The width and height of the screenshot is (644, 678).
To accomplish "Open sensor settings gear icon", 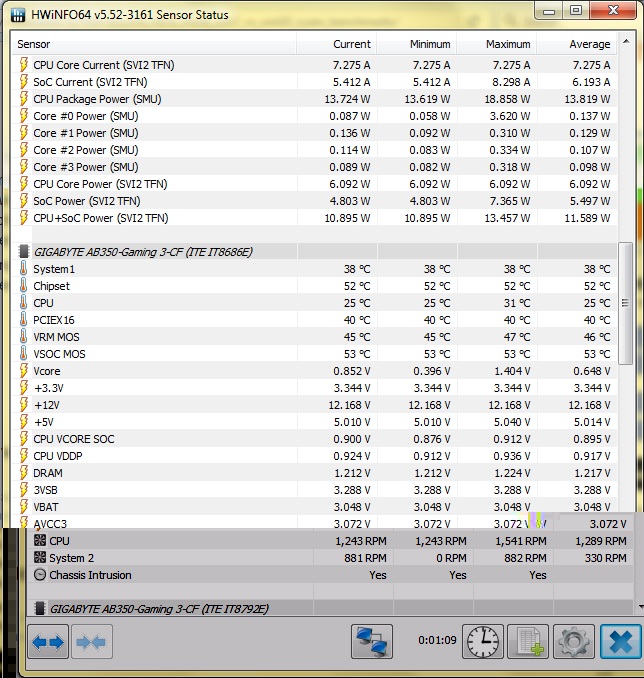I will tap(573, 642).
